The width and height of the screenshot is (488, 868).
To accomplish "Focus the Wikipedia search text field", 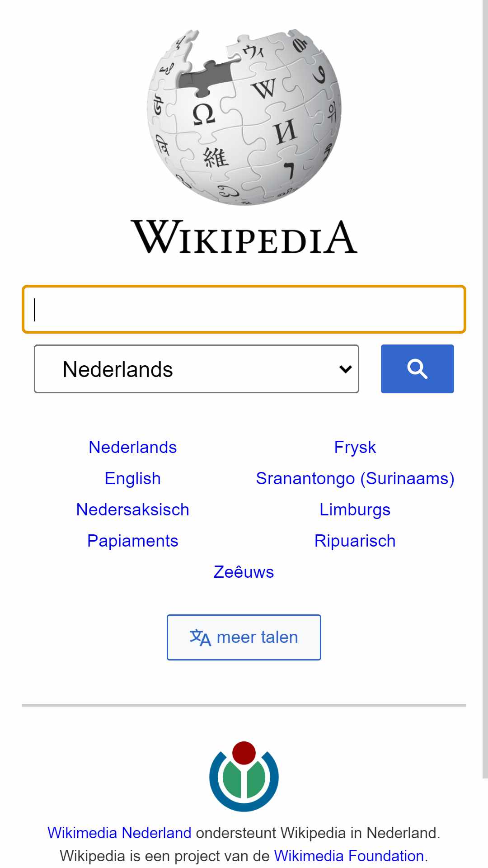I will point(244,309).
